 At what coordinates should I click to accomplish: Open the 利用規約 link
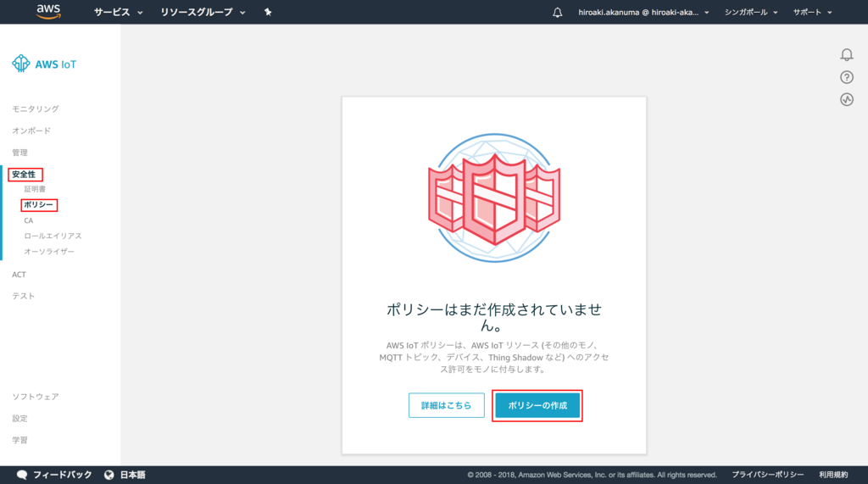tap(834, 475)
